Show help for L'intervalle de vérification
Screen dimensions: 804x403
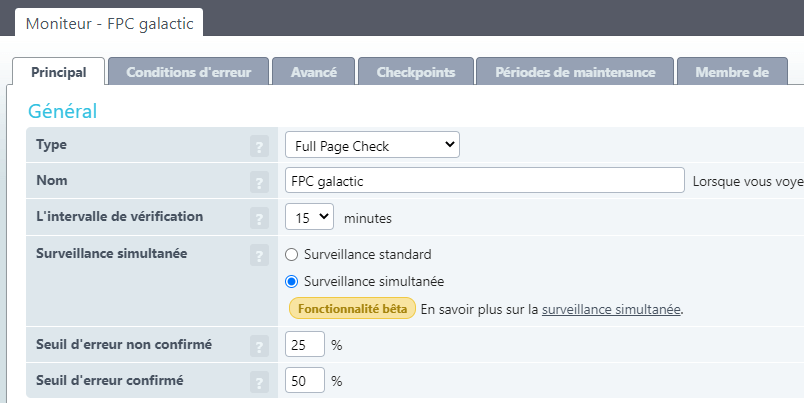(x=259, y=218)
